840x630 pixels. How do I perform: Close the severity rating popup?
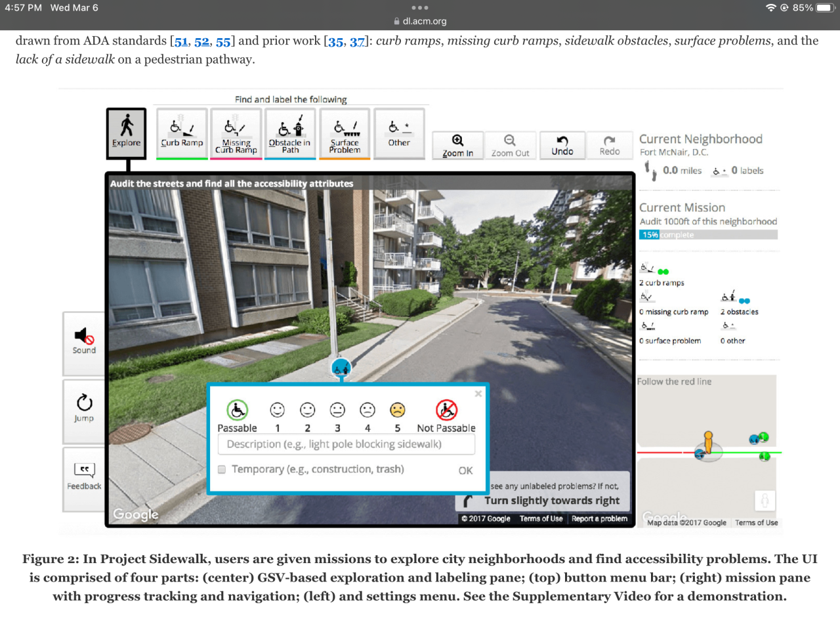tap(478, 394)
